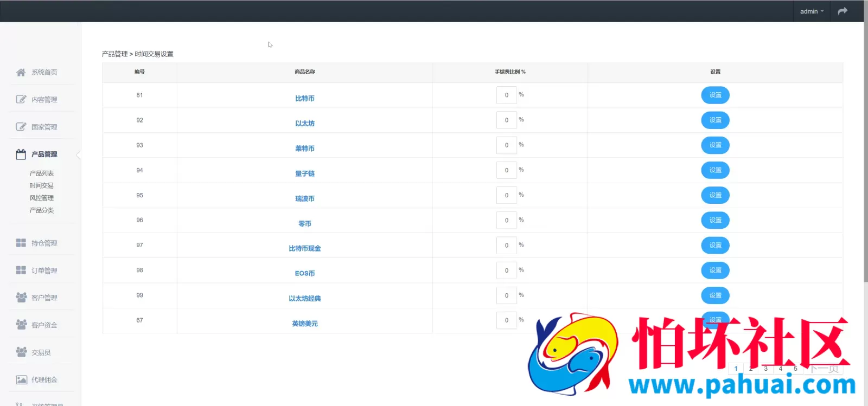Screen dimensions: 868x406
Task: Open the 瑞波币 product link
Action: pyautogui.click(x=305, y=198)
